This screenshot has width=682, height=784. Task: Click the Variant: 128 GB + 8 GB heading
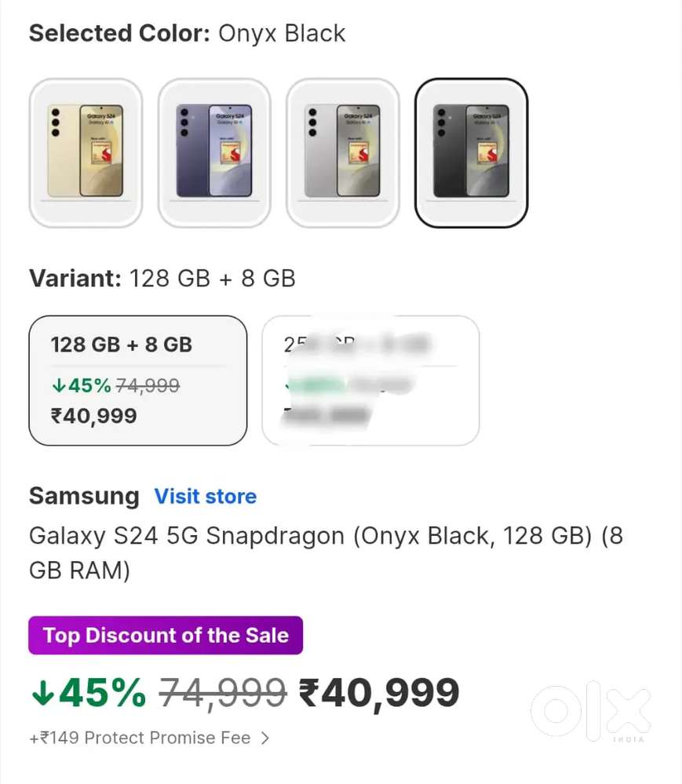tap(162, 278)
